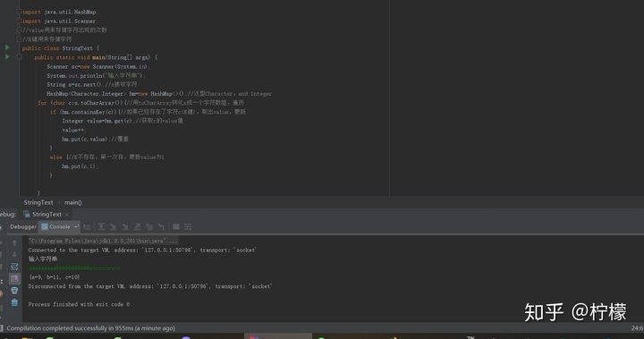Open Evaluate Expression calculator icon
The width and height of the screenshot is (644, 339).
click(176, 226)
